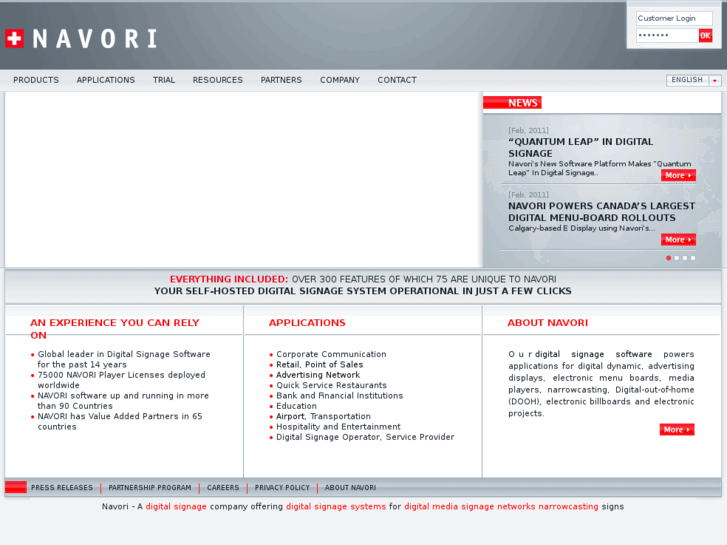Click the red language dropdown arrow

pyautogui.click(x=715, y=81)
